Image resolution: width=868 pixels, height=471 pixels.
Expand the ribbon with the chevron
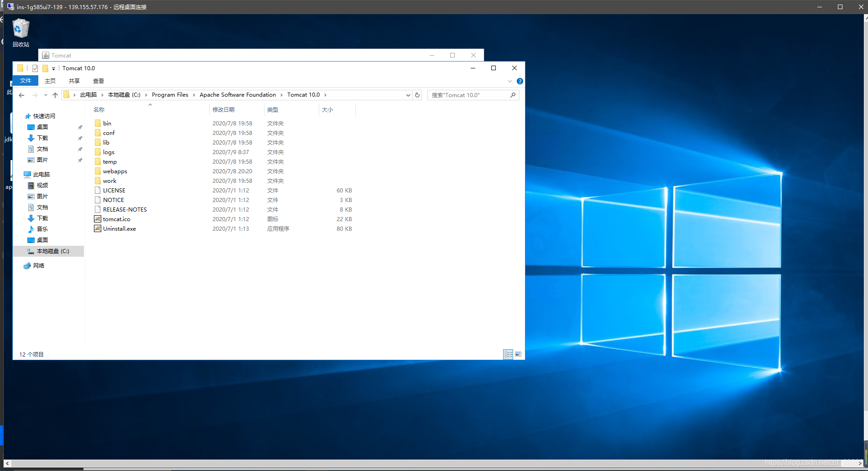(x=510, y=81)
